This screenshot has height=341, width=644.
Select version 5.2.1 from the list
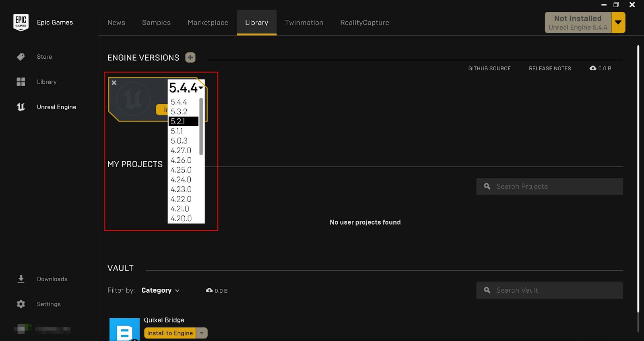click(184, 121)
